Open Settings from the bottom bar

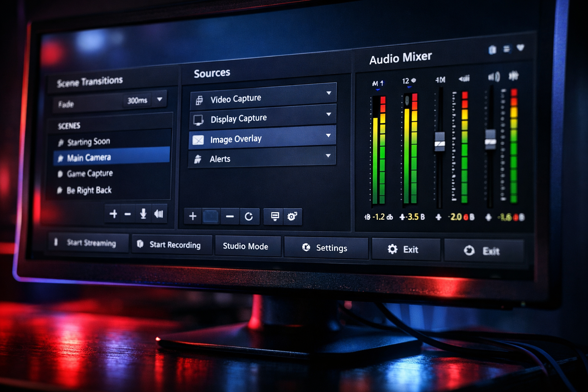(x=326, y=248)
